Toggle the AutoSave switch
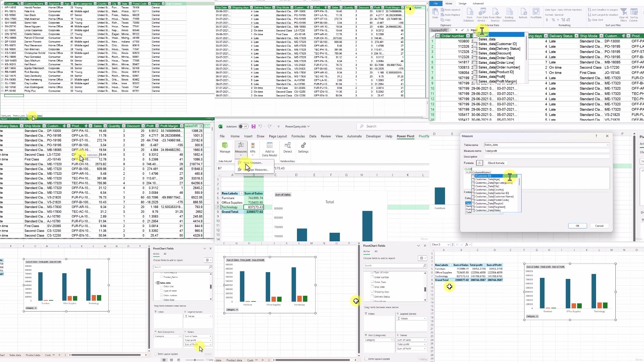Screen dimensions: 644x362 point(243,126)
